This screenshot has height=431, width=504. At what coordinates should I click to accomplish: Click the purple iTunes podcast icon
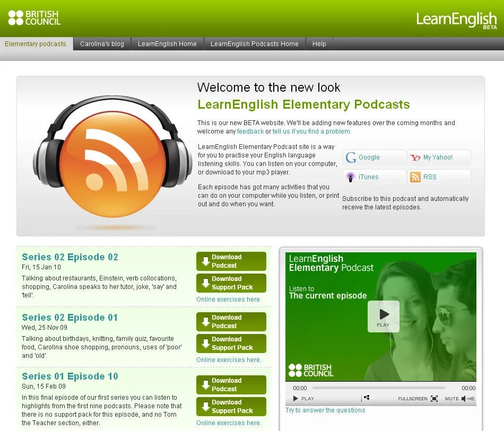pyautogui.click(x=351, y=177)
